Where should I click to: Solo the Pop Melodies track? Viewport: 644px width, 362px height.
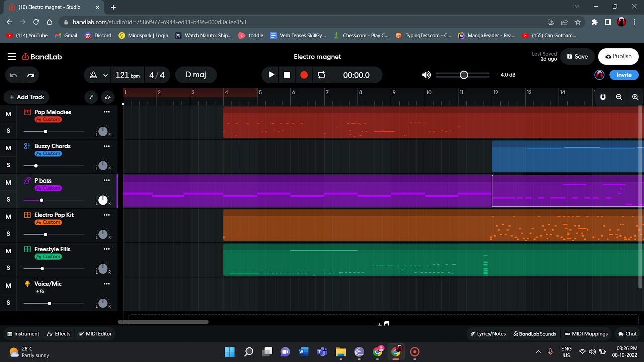pos(8,131)
